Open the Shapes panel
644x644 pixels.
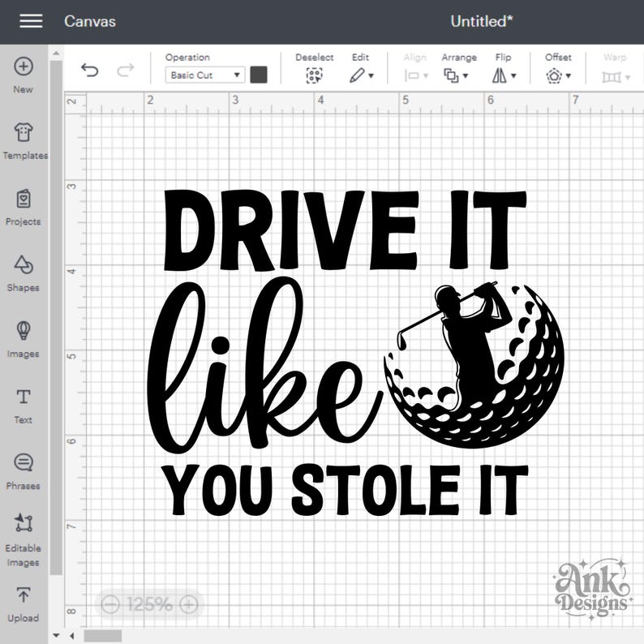click(24, 273)
